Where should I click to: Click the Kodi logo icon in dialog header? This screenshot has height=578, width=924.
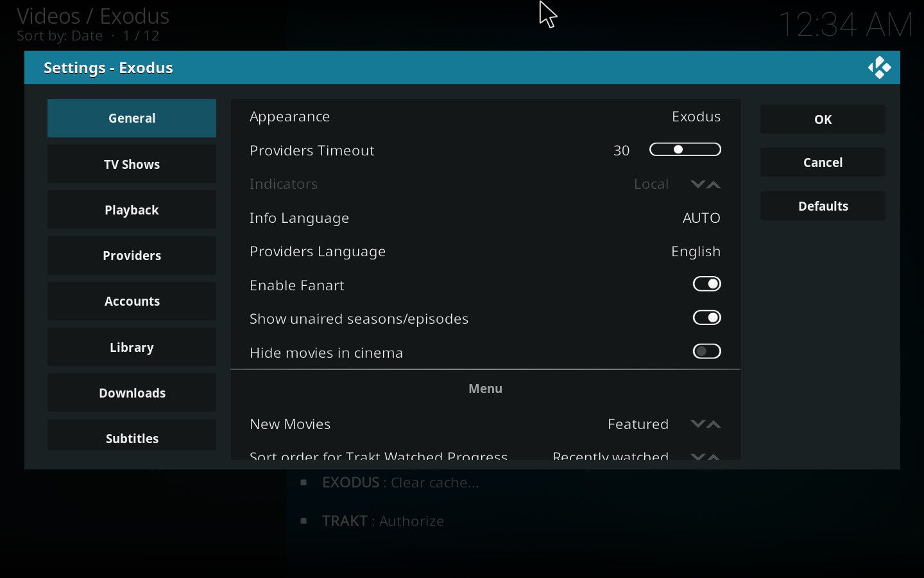click(x=879, y=67)
